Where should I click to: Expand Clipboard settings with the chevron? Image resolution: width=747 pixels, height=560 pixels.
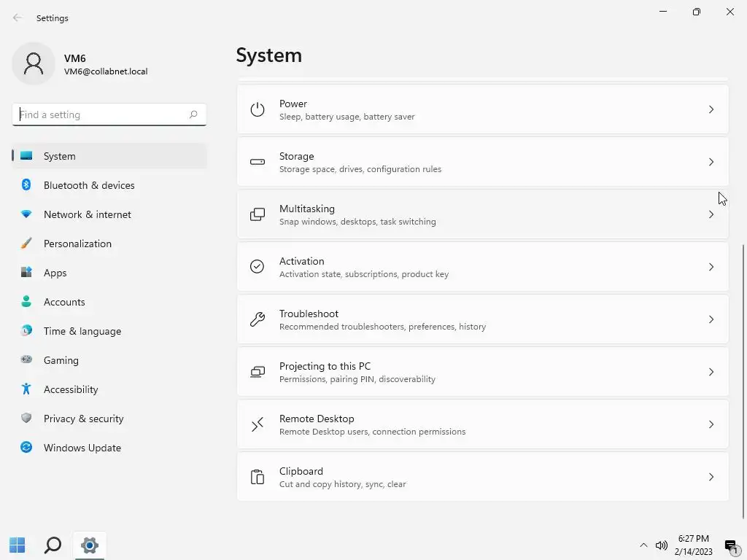711,477
